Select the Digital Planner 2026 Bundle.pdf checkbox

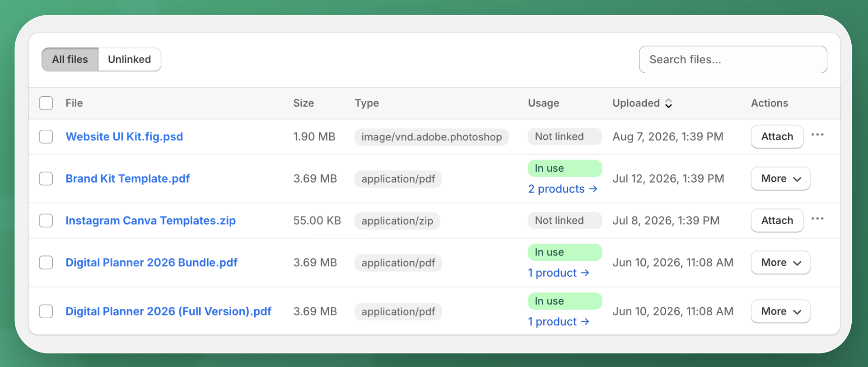(x=46, y=263)
